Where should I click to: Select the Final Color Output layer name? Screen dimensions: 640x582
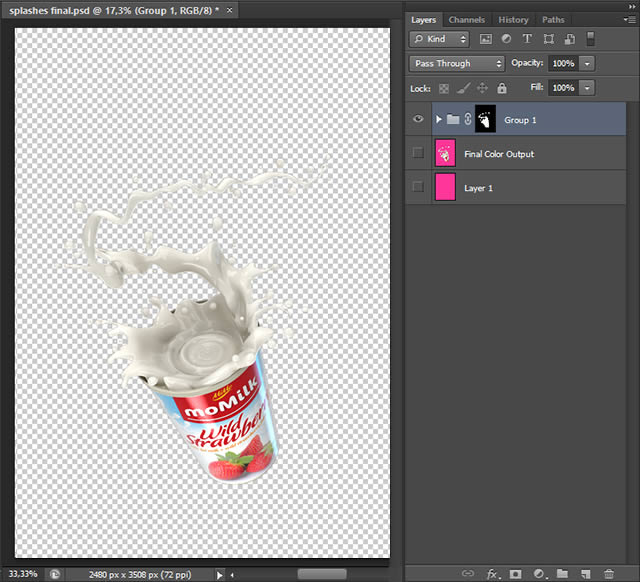(499, 154)
